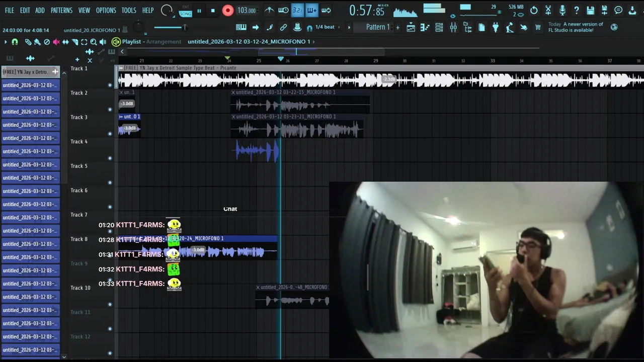Open the EDIT menu
This screenshot has width=644, height=362.
[x=25, y=10]
